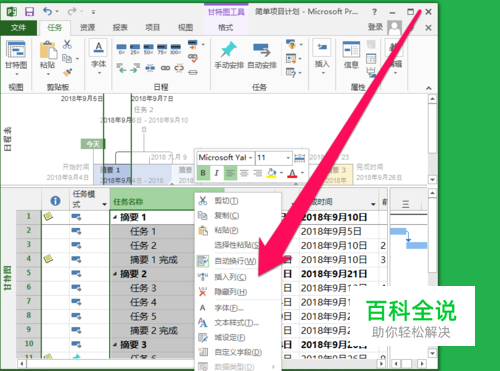This screenshot has height=371, width=500.
Task: Toggle align right in mini toolbar
Action: [x=257, y=173]
